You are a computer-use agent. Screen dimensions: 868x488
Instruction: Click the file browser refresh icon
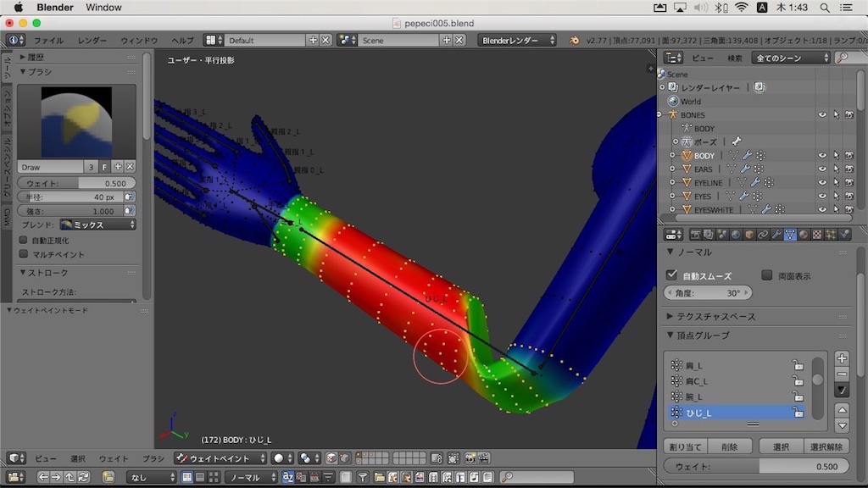click(84, 477)
